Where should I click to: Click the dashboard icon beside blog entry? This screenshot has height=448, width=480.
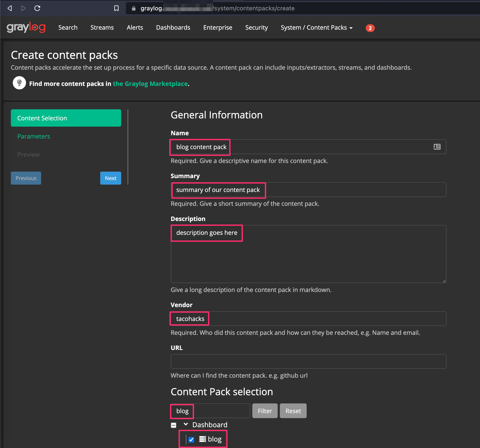(x=203, y=439)
